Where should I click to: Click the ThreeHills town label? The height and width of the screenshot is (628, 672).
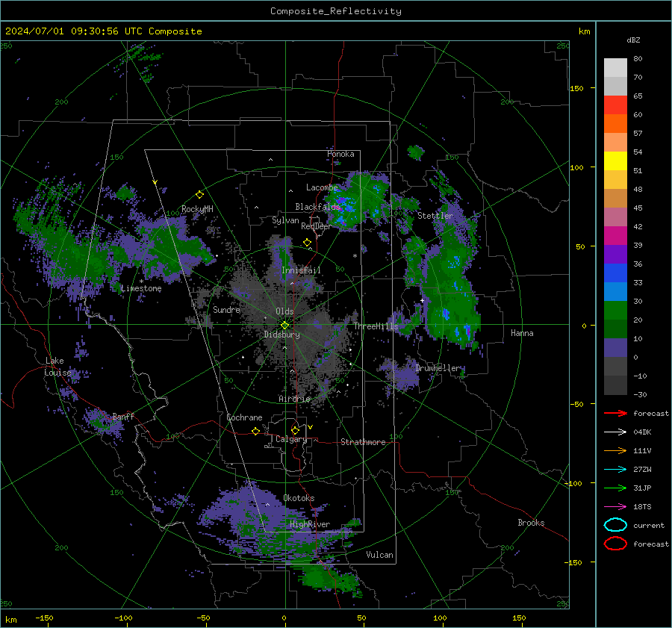(x=376, y=326)
